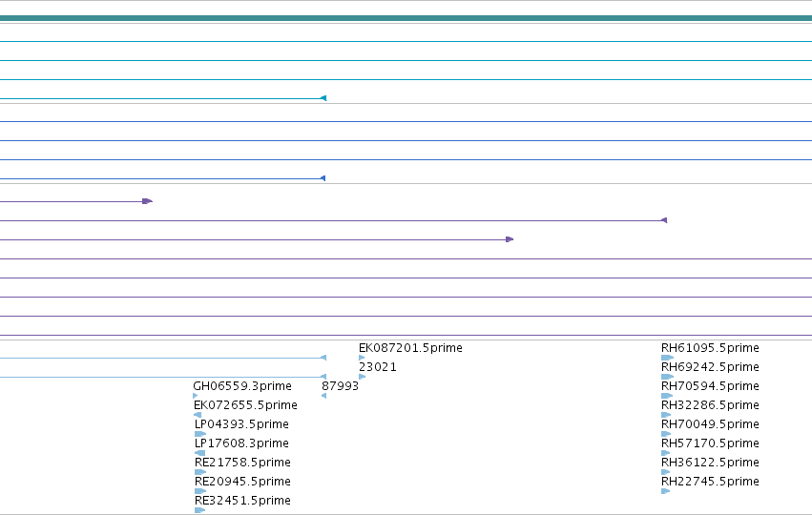Select the RE32451.5prime label
The image size is (812, 515).
click(x=242, y=501)
